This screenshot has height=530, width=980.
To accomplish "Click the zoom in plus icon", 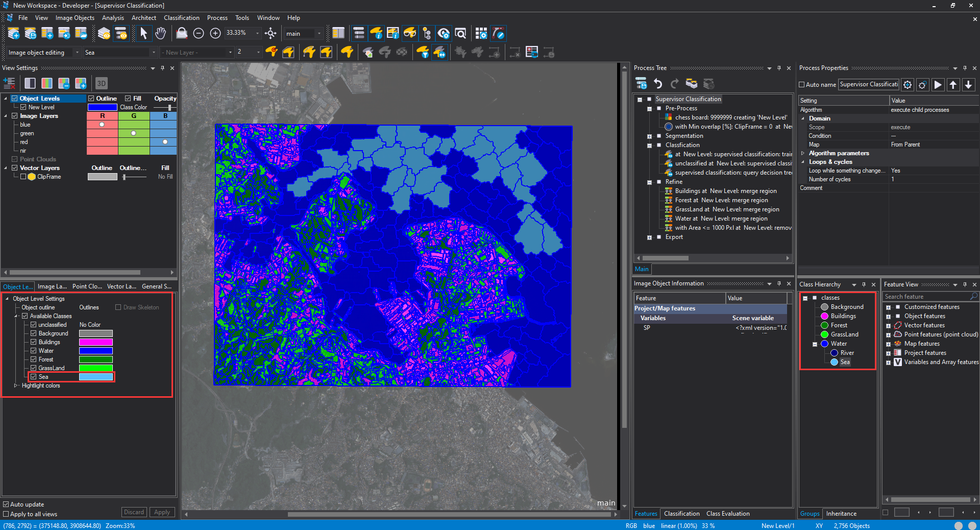I will point(215,34).
